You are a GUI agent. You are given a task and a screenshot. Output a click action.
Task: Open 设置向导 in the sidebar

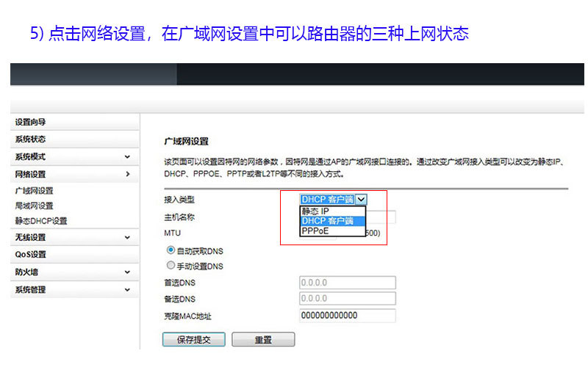point(31,122)
